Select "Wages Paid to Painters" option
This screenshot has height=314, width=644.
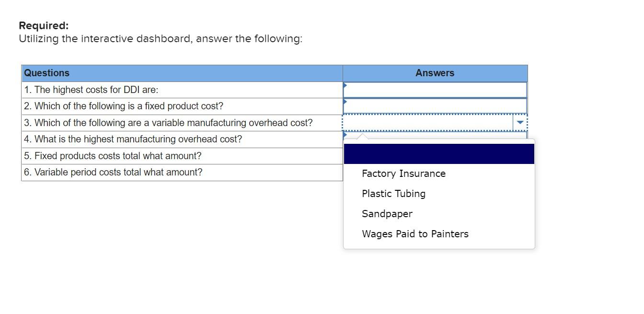(x=415, y=233)
